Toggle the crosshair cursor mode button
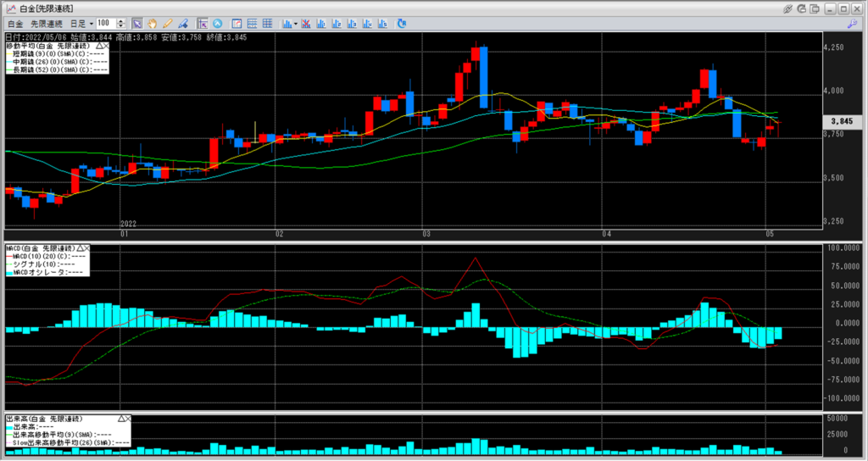Image resolution: width=868 pixels, height=461 pixels. point(203,23)
